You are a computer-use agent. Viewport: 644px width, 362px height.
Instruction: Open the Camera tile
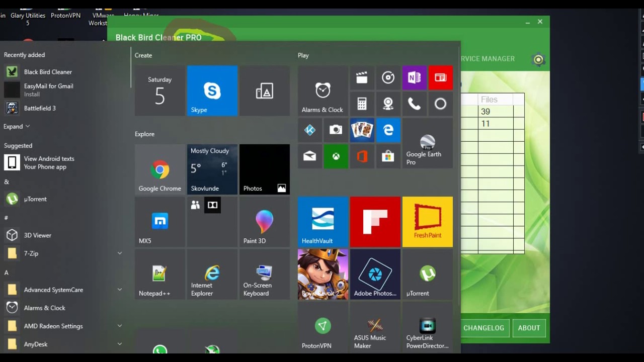[x=336, y=130]
